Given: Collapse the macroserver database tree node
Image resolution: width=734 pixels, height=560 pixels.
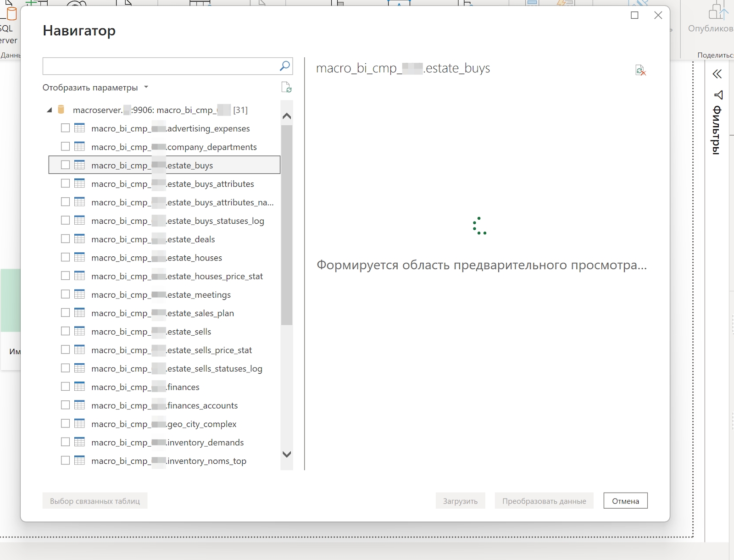Looking at the screenshot, I should 50,110.
